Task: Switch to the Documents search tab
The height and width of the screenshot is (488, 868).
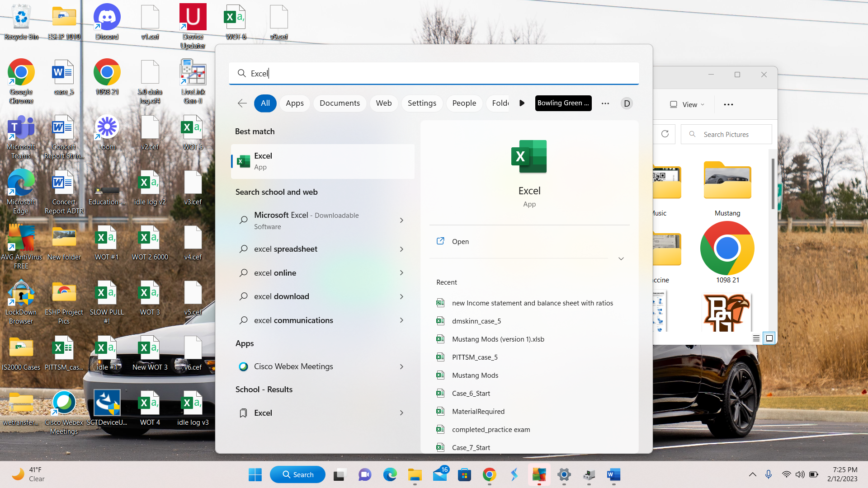Action: tap(340, 103)
